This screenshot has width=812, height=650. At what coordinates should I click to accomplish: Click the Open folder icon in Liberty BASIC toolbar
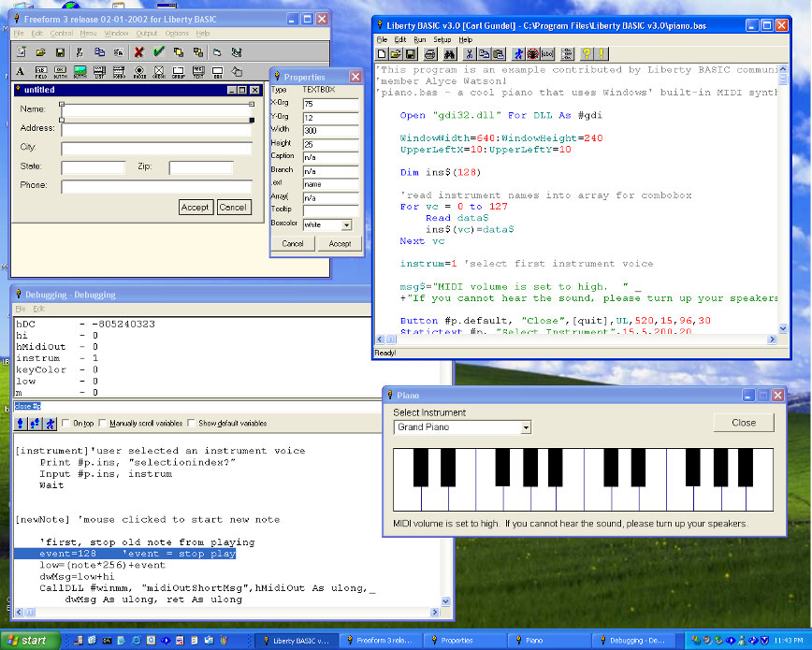click(396, 54)
